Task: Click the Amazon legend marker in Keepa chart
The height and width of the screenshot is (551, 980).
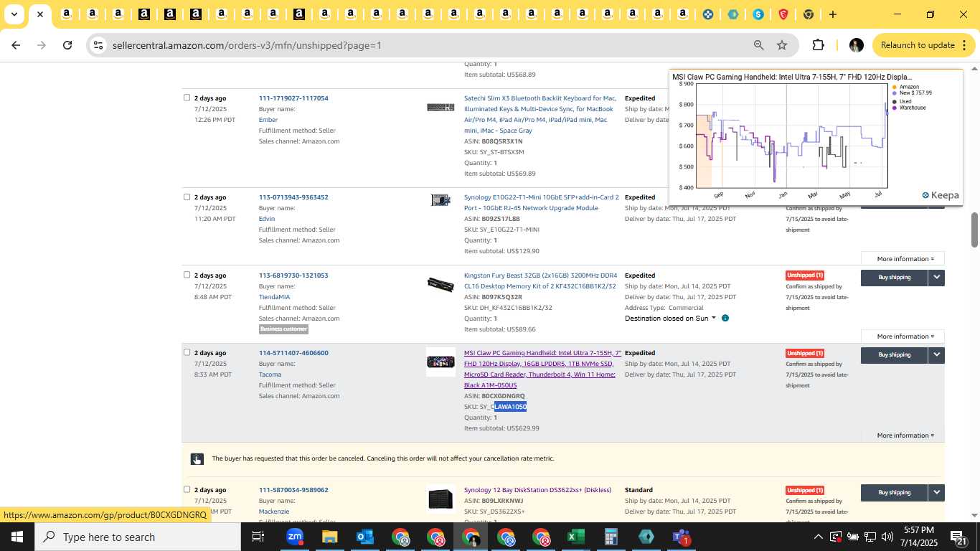Action: [894, 87]
